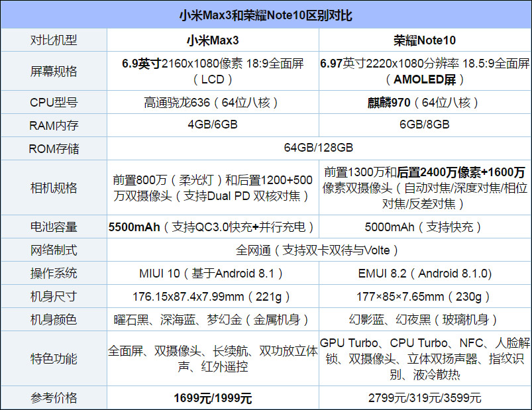Click the 小米Max3 column header

coord(213,40)
